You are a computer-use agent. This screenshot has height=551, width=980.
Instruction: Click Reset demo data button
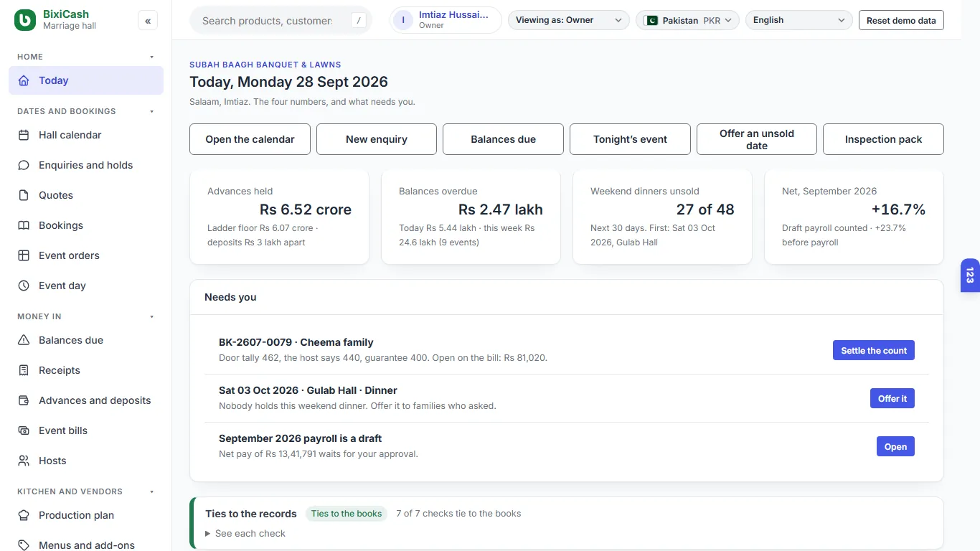tap(901, 20)
